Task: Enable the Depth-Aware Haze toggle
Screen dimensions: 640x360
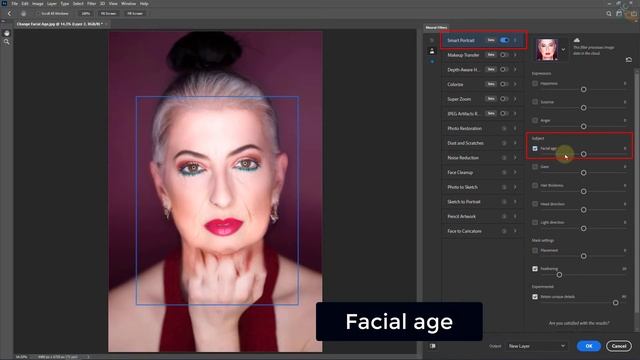Action: coord(504,69)
